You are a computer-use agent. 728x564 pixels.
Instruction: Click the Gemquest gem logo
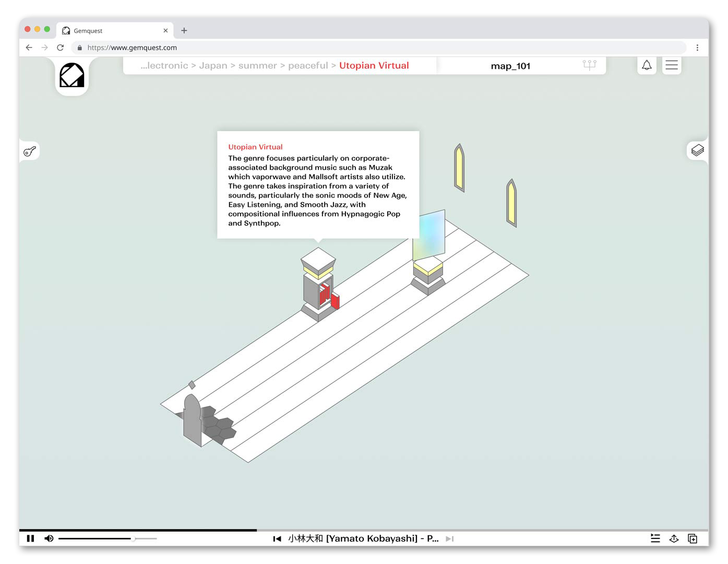[71, 76]
